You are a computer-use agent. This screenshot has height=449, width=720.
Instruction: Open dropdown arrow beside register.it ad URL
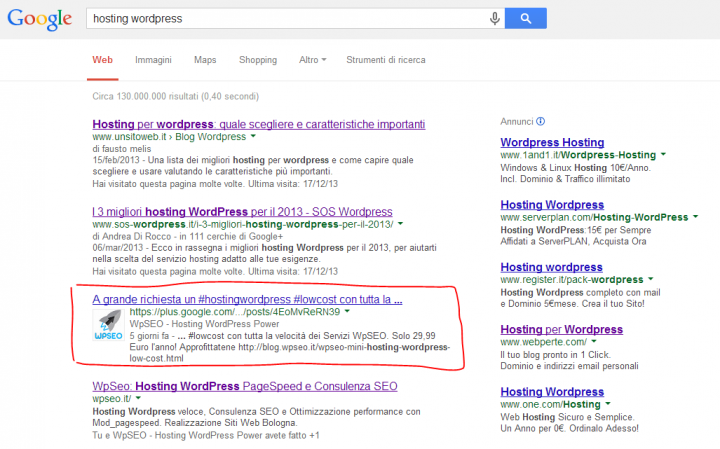click(x=650, y=279)
